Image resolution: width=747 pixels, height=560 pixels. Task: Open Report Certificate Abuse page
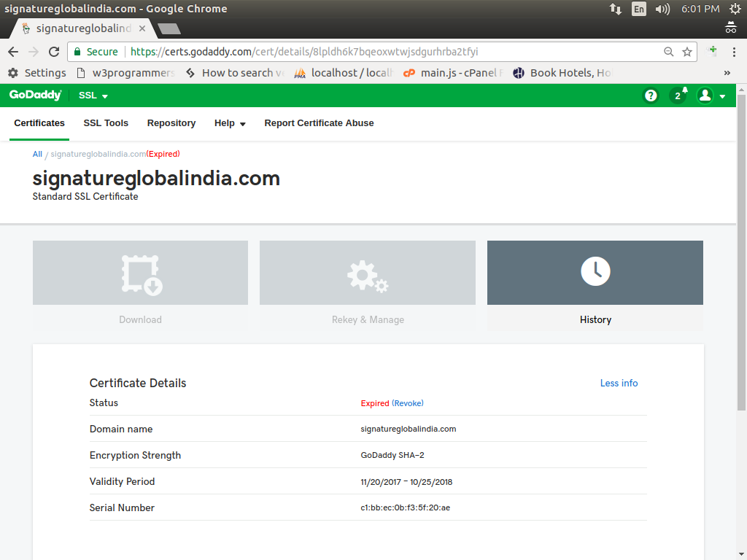click(x=319, y=123)
